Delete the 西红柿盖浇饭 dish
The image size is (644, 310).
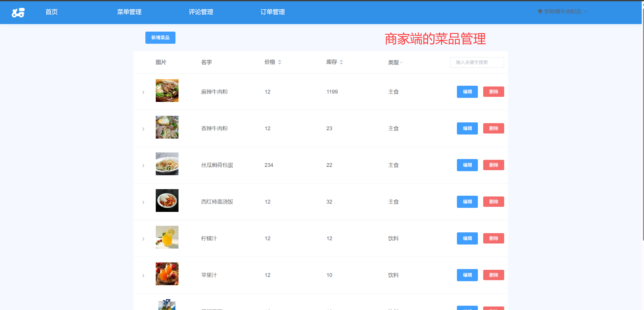(x=493, y=202)
